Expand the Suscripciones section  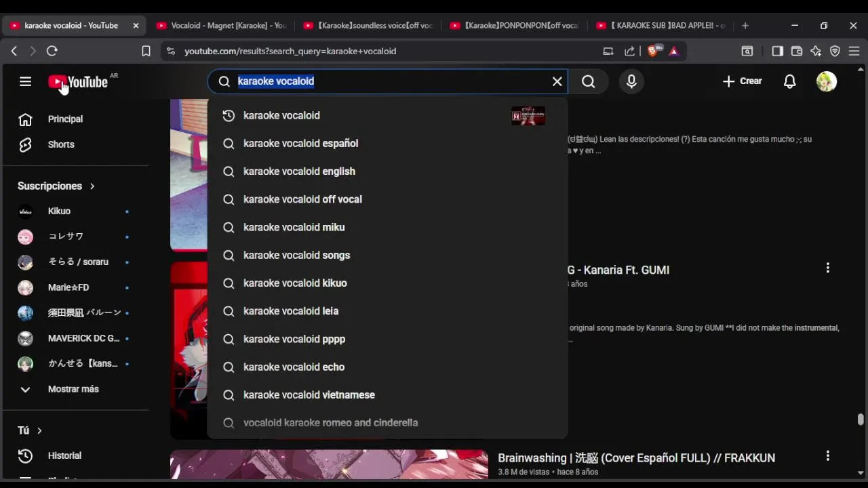tap(56, 186)
